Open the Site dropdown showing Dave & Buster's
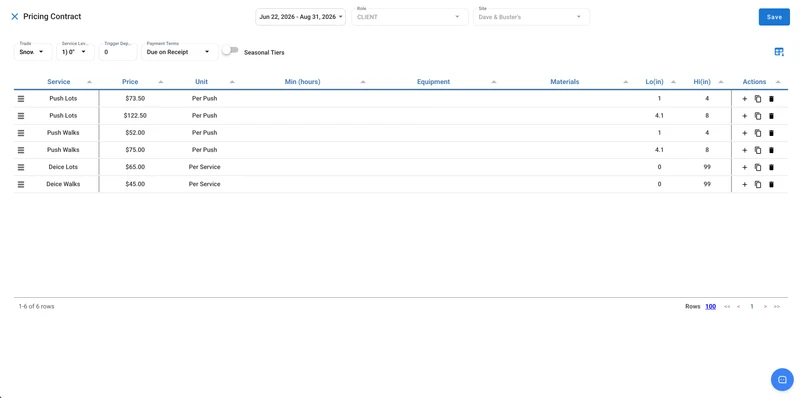 click(x=531, y=17)
